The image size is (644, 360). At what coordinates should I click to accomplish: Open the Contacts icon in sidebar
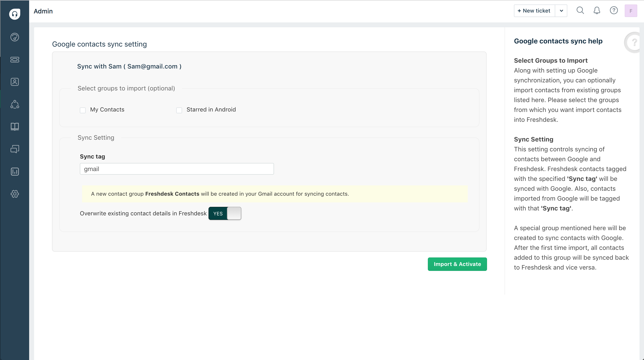click(x=15, y=82)
